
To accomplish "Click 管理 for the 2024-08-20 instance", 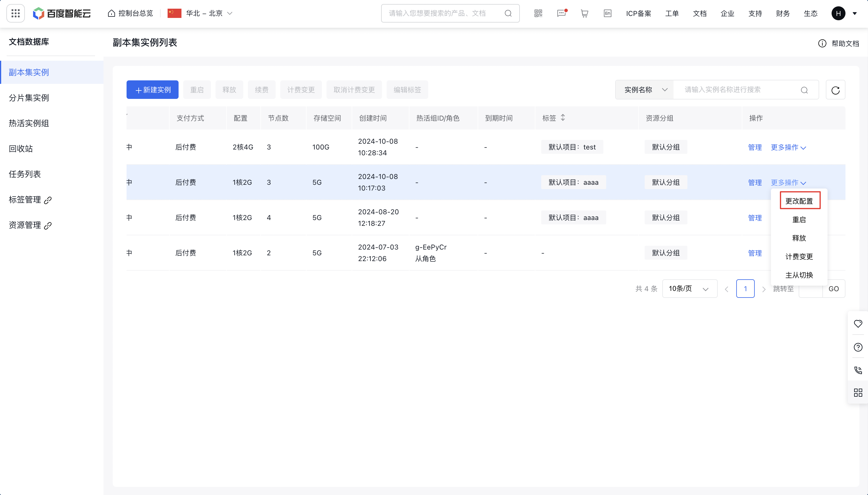I will click(755, 218).
